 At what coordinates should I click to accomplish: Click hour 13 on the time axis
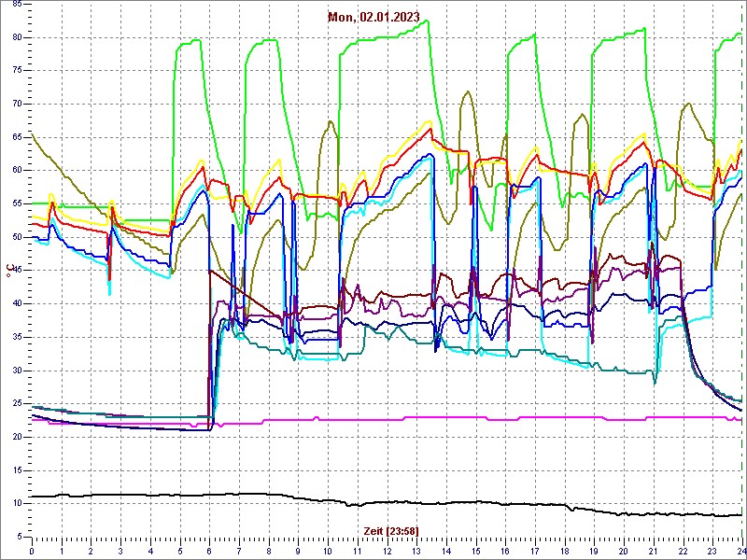click(416, 551)
